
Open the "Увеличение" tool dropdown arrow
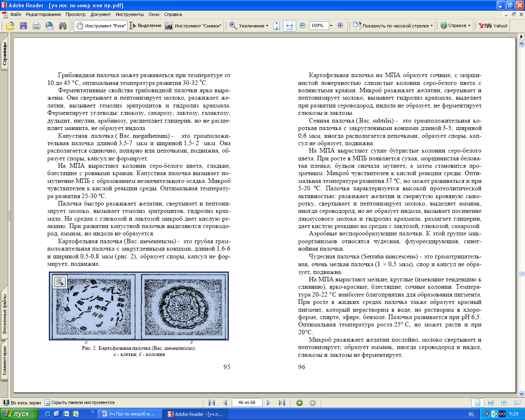[x=267, y=26]
